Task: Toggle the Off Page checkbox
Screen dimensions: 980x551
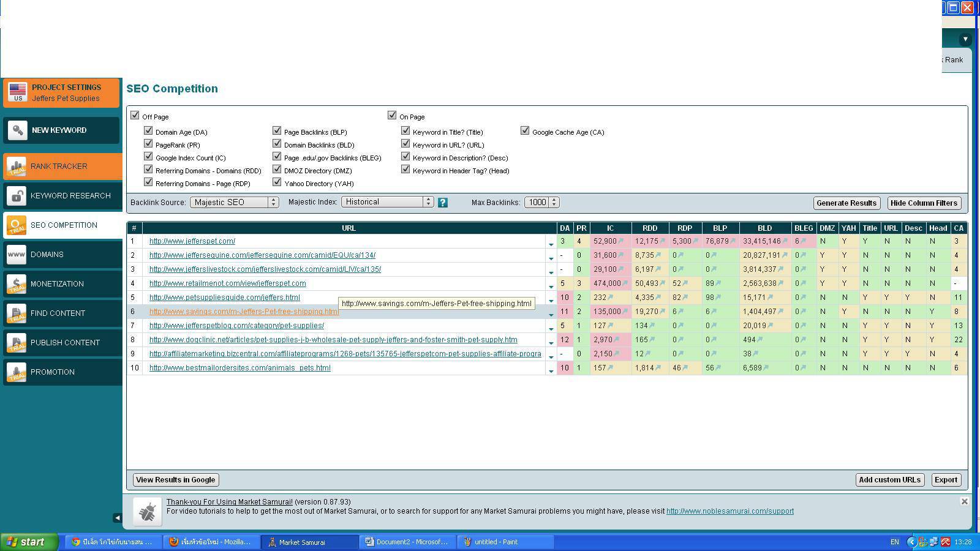Action: [x=135, y=115]
